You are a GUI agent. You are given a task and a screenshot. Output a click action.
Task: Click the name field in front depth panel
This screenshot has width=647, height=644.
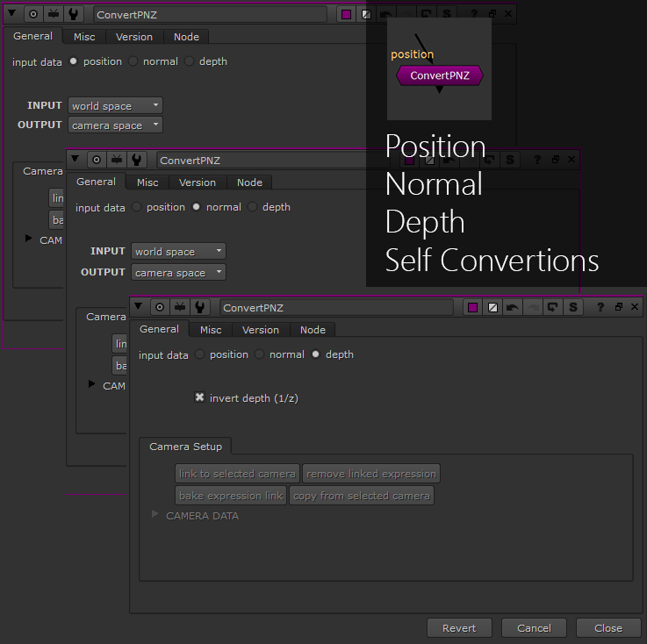[x=336, y=308]
